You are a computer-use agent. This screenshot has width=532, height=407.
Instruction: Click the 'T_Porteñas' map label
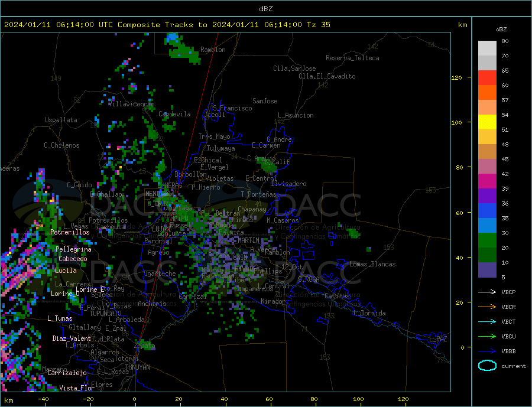click(x=258, y=194)
